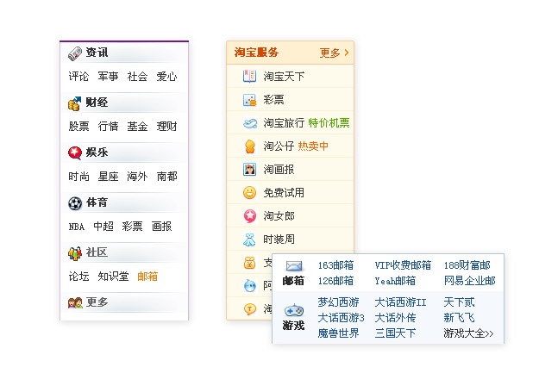Open the 126邮箱 link
Image resolution: width=539 pixels, height=392 pixels.
coord(335,281)
